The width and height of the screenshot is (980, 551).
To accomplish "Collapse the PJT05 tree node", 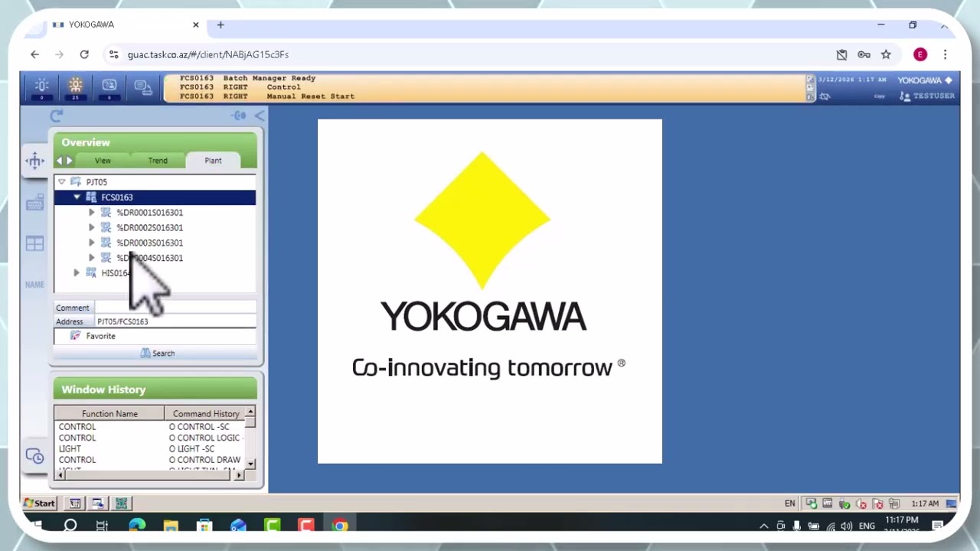I will tap(62, 182).
